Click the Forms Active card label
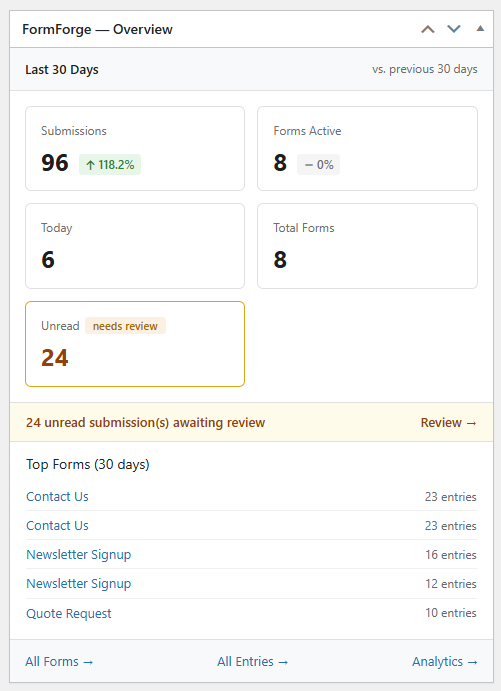This screenshot has width=501, height=691. [x=307, y=131]
